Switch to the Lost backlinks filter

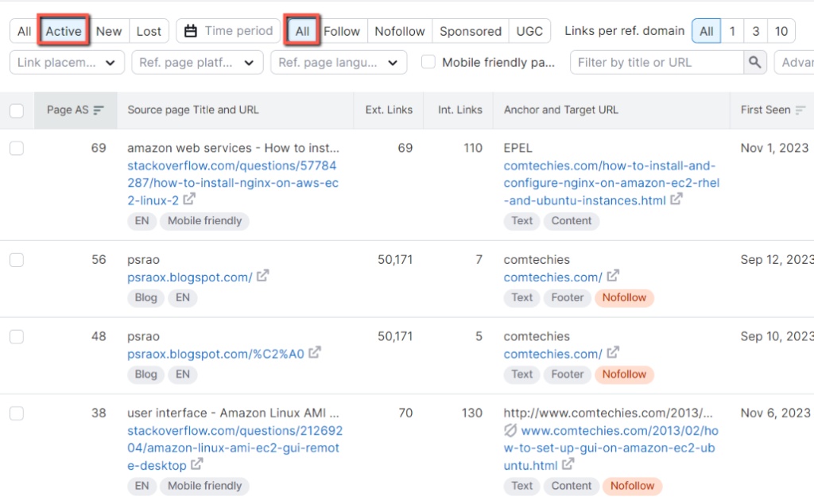click(149, 30)
